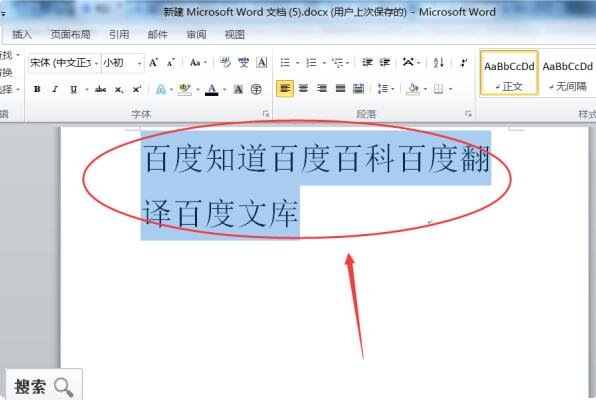Image resolution: width=596 pixels, height=400 pixels.
Task: Click the Phonetic Guide icon
Action: tap(244, 63)
